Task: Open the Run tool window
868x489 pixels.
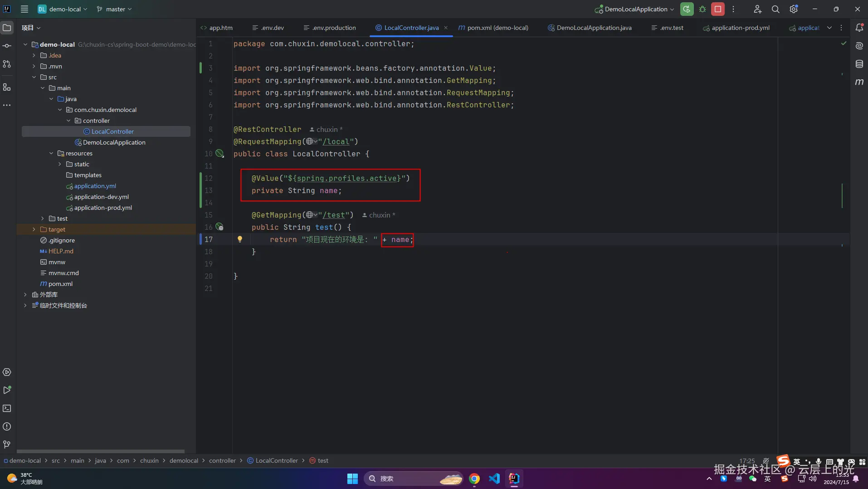Action: coord(7,390)
